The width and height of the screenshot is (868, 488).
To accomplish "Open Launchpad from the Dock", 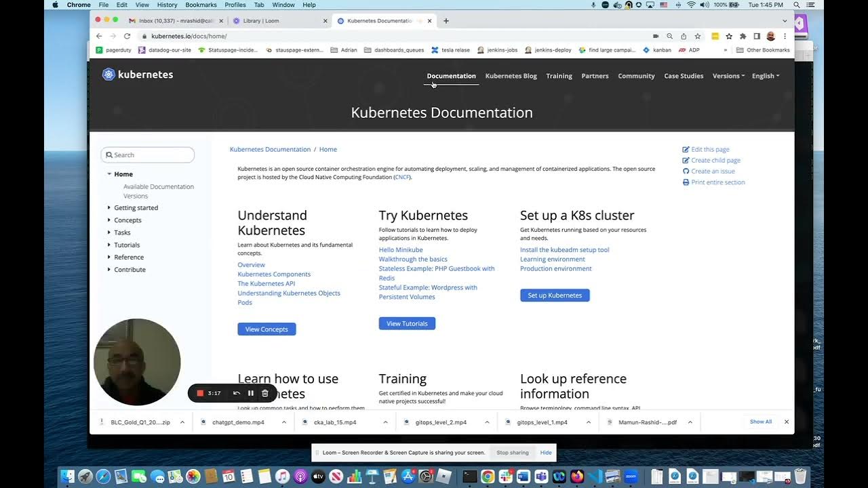I will (85, 476).
